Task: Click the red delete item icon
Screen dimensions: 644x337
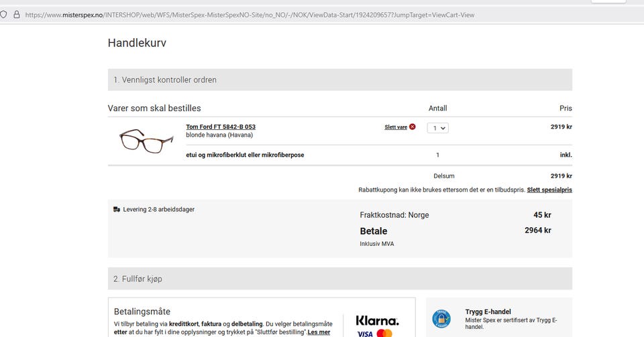Action: 413,127
